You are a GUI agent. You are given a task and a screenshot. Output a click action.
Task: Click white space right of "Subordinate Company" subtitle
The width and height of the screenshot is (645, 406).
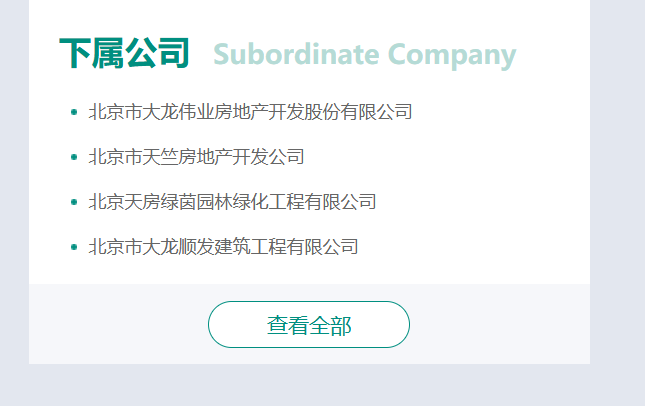click(x=553, y=55)
